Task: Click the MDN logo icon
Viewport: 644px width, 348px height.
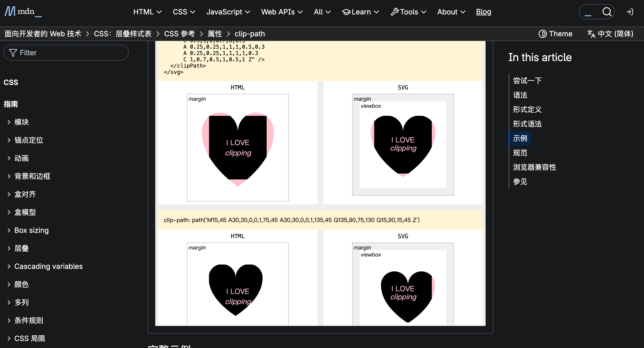Action: [10, 11]
